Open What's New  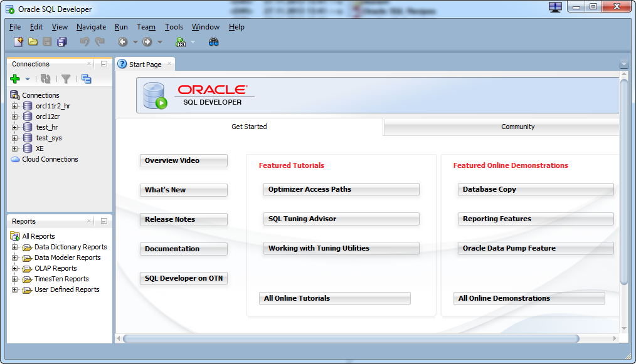point(183,190)
